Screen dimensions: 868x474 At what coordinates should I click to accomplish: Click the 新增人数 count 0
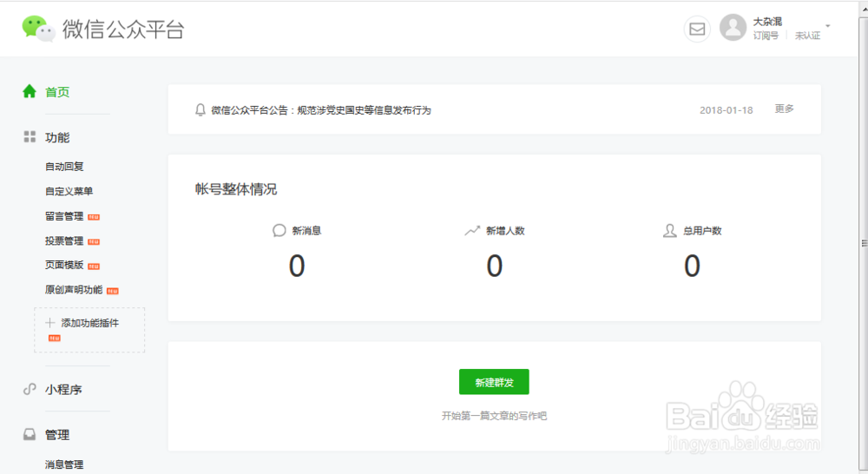(495, 266)
